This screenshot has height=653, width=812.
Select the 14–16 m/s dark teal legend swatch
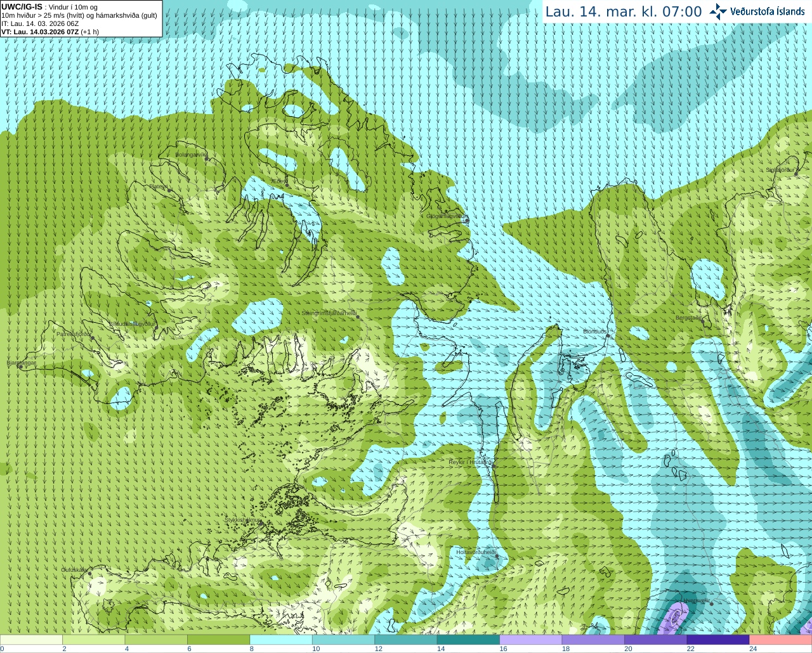point(468,640)
